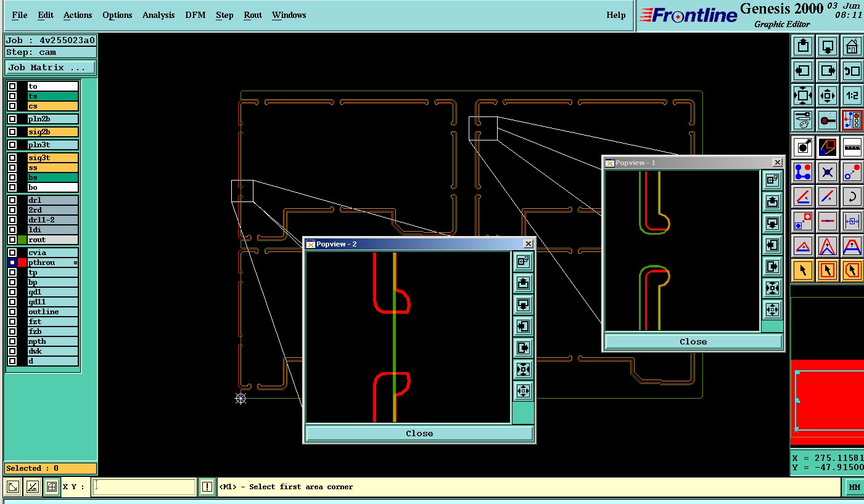Click the bottom icon in Popview-1 toolbar
The height and width of the screenshot is (504, 864).
773,310
